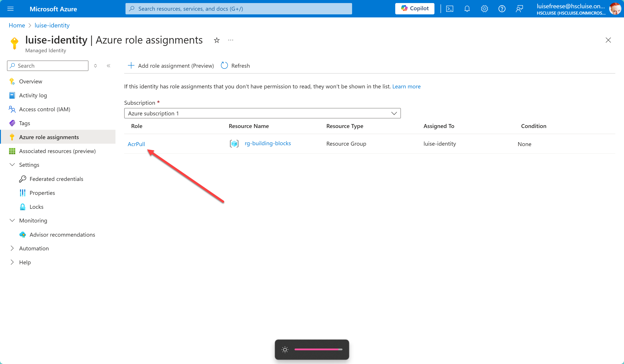Screen dimensions: 624x364
Task: Open Activity log in the sidebar
Action: (33, 95)
